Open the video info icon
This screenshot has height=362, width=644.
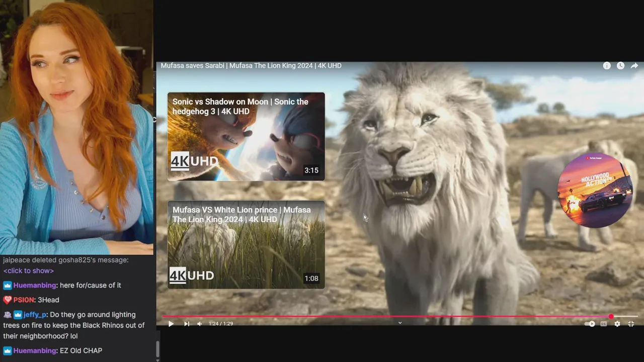pos(607,66)
